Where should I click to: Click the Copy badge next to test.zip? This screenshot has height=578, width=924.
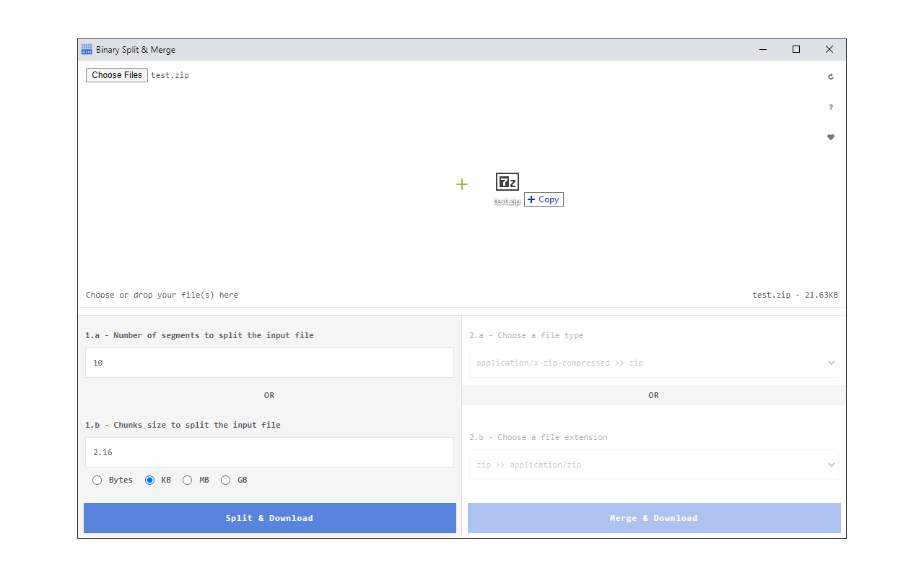pos(544,199)
